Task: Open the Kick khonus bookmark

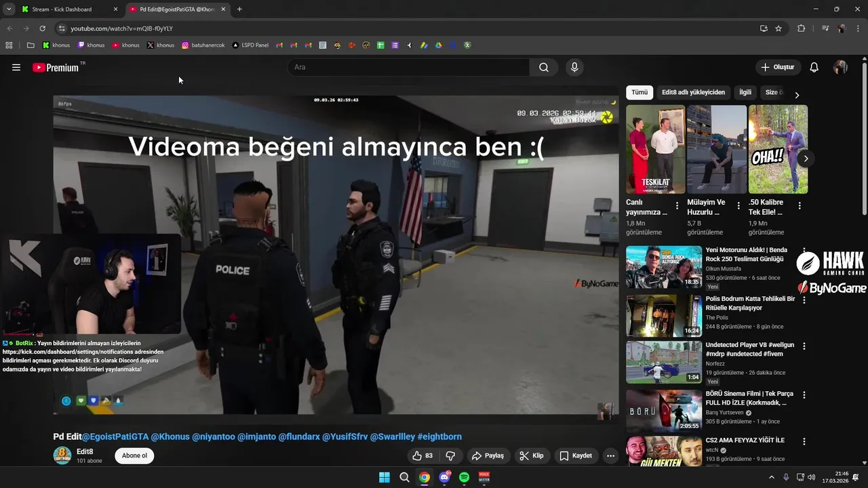Action: tap(56, 45)
